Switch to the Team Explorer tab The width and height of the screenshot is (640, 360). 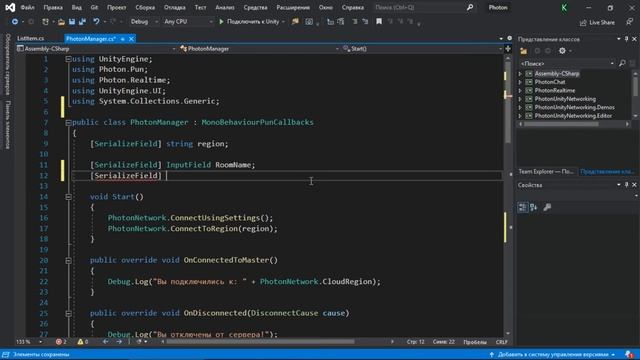(546, 172)
